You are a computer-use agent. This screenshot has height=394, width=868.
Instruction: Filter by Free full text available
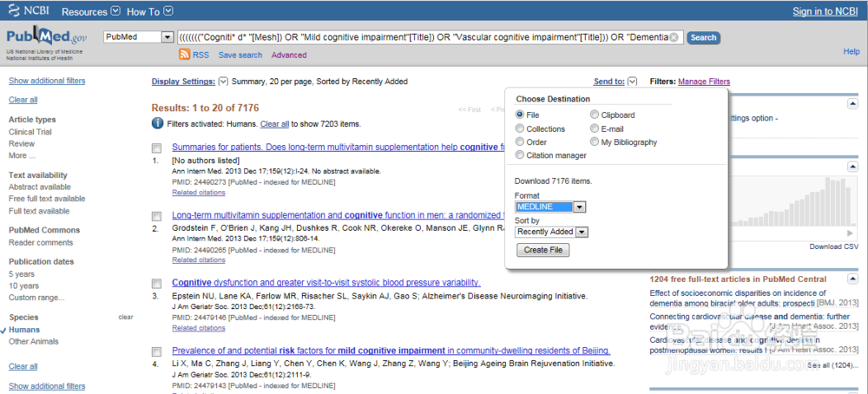point(47,199)
